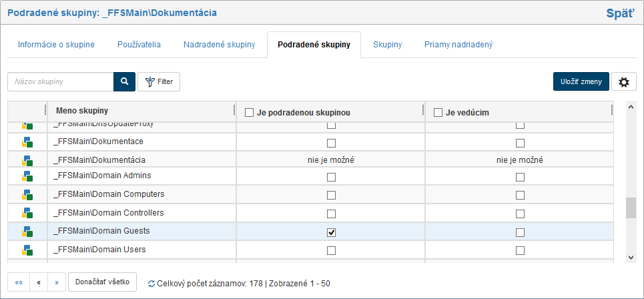The height and width of the screenshot is (299, 644).
Task: Open column menu for 'Meno skupiny' header
Action: click(235, 110)
